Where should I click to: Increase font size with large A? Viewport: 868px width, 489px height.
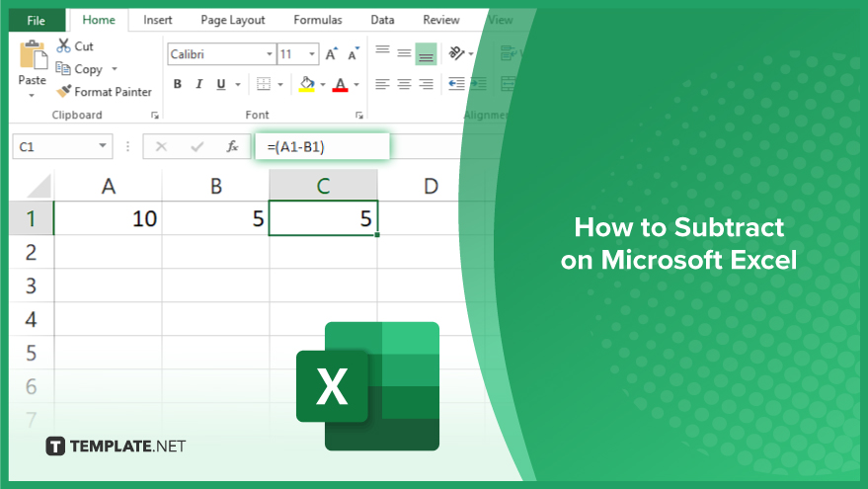point(331,53)
